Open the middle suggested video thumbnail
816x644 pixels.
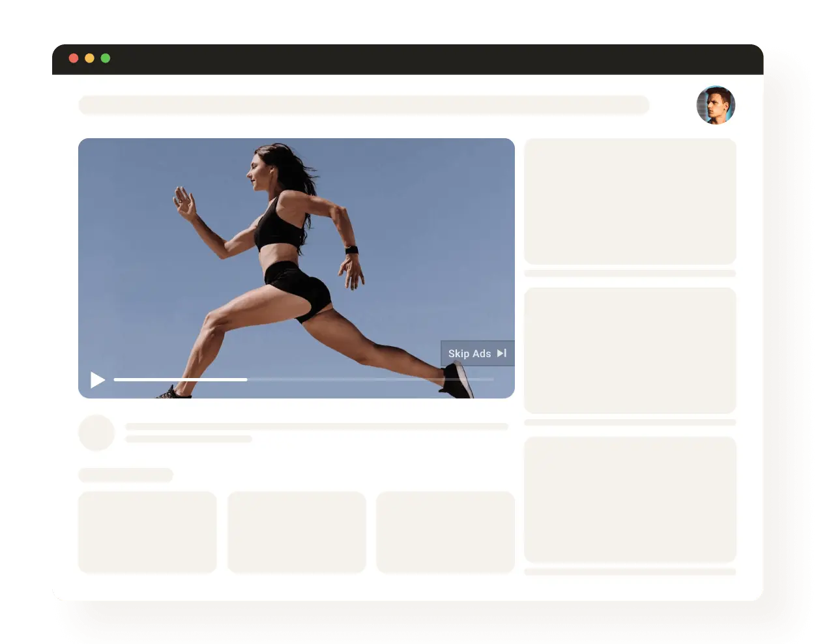tap(297, 532)
